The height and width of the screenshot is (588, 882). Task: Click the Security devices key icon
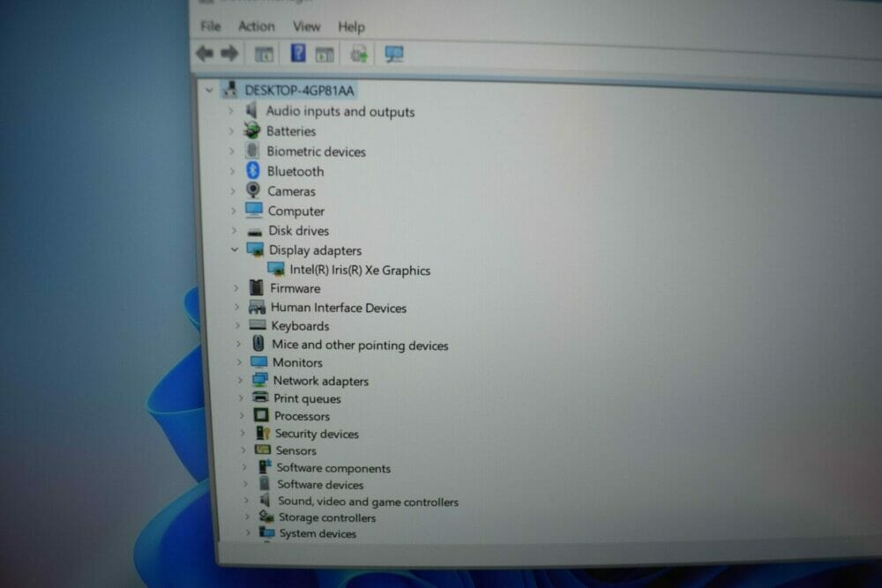[262, 433]
